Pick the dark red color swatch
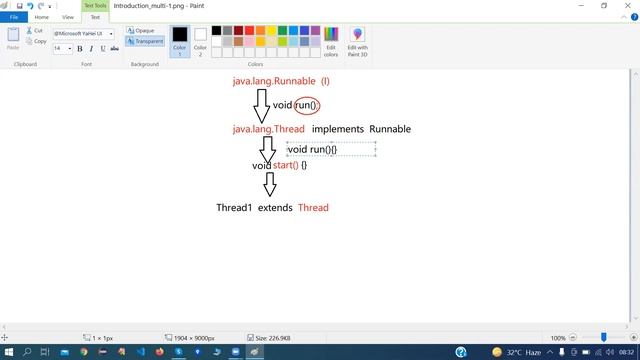Image resolution: width=640 pixels, height=360 pixels. coord(238,30)
